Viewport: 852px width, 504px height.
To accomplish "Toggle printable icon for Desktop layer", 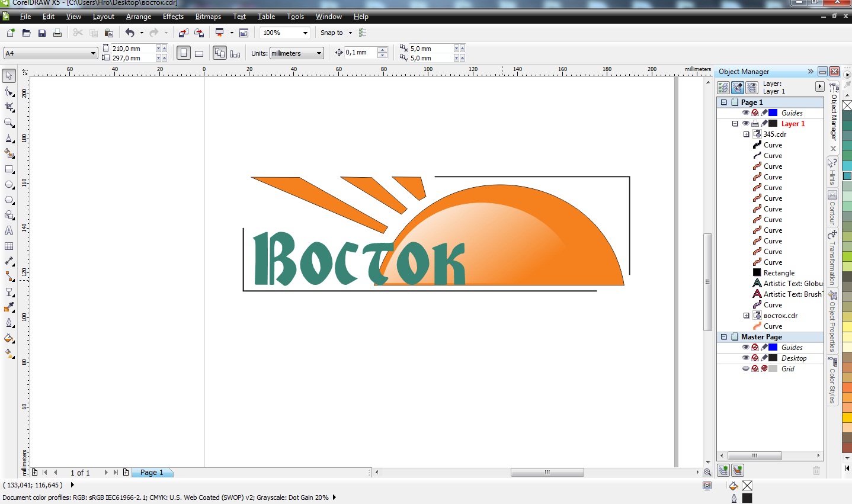I will 755,358.
